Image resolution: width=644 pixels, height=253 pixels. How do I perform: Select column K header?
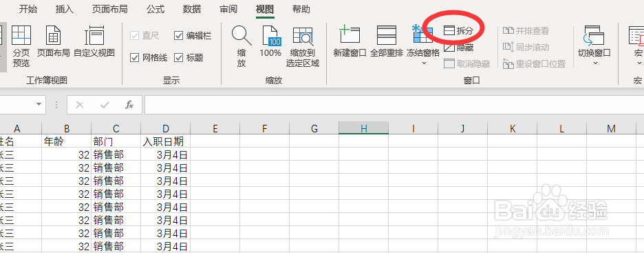513,129
